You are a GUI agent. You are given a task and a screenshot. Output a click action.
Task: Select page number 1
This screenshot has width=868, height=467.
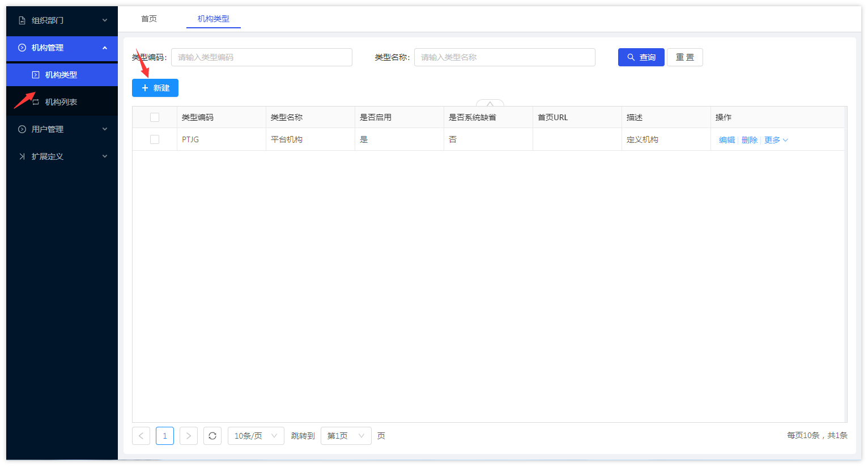point(165,436)
